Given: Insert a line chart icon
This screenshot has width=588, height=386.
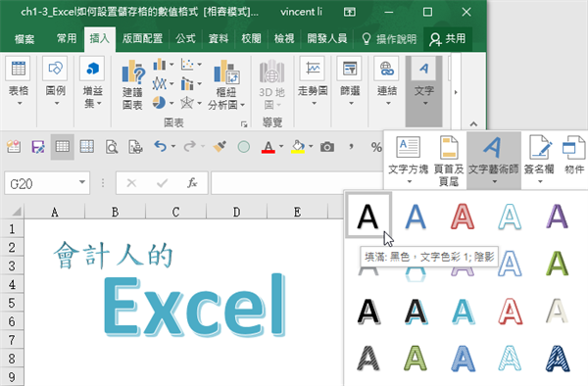Looking at the screenshot, I should [160, 83].
